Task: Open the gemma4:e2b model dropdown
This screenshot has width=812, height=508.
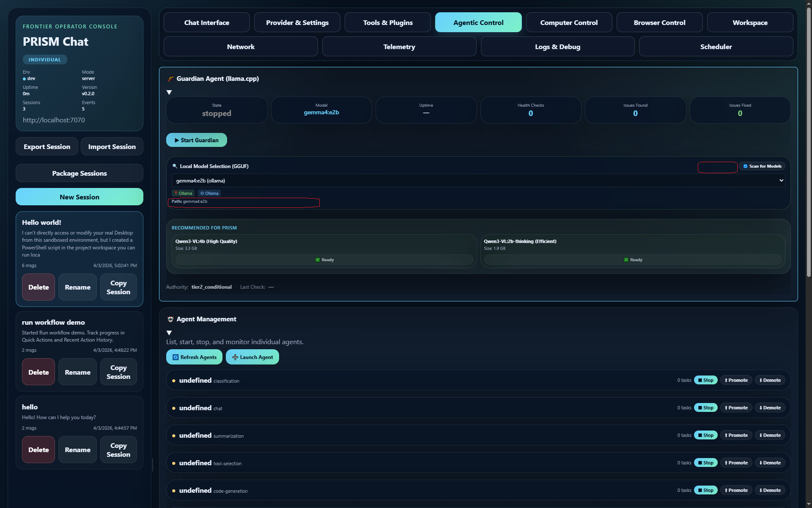Action: pyautogui.click(x=478, y=180)
